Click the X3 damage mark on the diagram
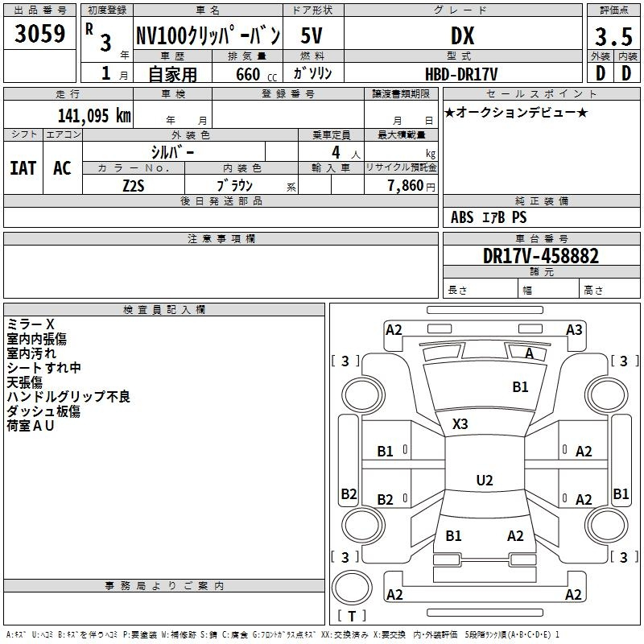The height and width of the screenshot is (644, 644). click(x=460, y=424)
